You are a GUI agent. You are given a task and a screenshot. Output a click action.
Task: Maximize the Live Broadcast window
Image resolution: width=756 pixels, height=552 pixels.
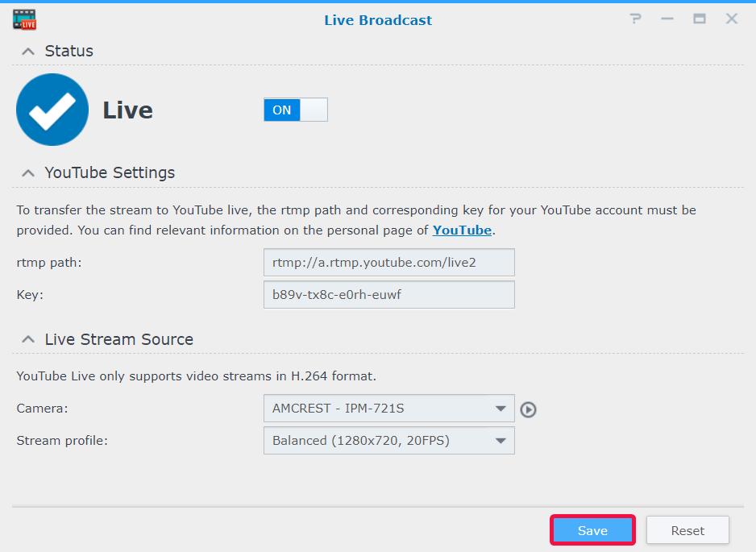699,19
